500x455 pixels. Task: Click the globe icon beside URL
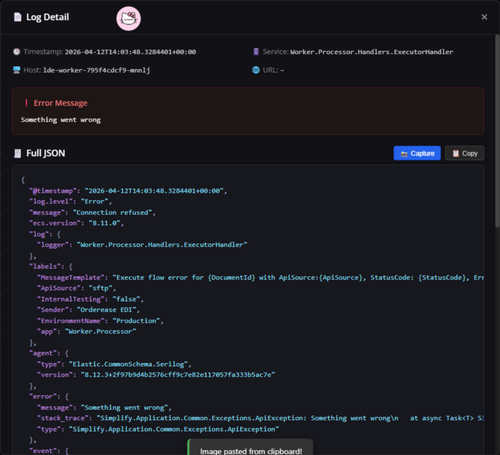pyautogui.click(x=256, y=70)
